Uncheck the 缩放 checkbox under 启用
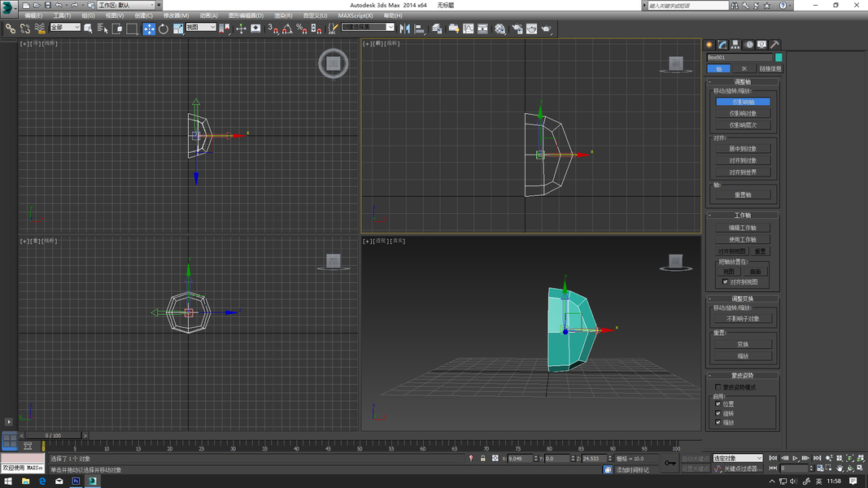The width and height of the screenshot is (868, 488). click(718, 422)
